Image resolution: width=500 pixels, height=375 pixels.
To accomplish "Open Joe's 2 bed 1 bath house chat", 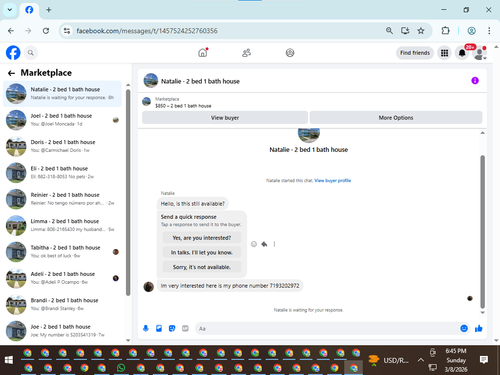I will 62,331.
